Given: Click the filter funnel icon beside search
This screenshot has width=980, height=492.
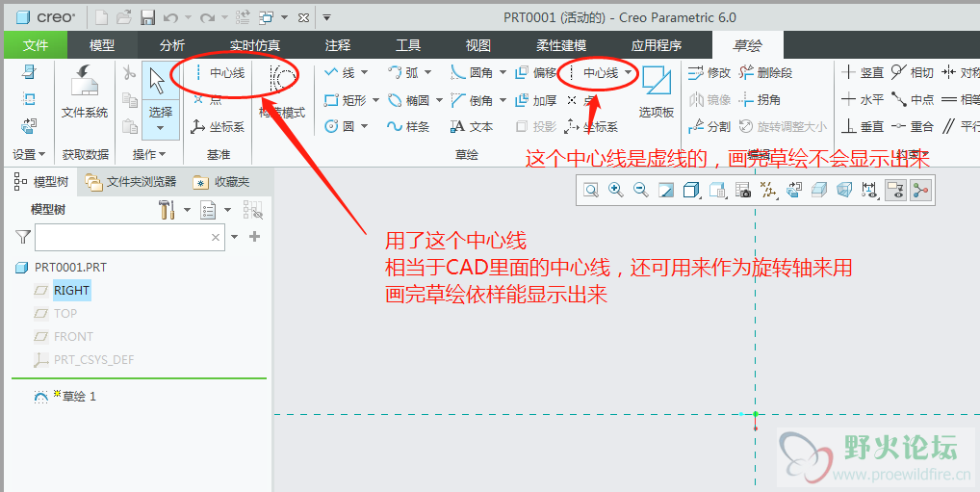Looking at the screenshot, I should (22, 237).
